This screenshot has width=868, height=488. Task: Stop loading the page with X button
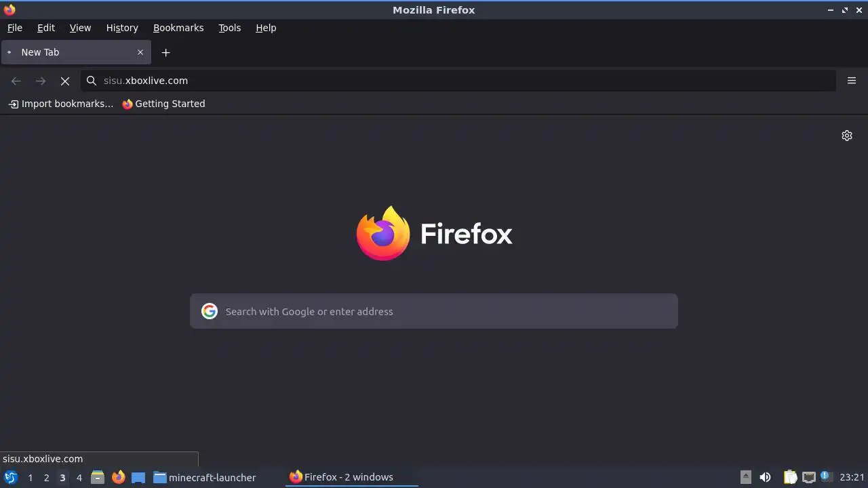tap(65, 81)
